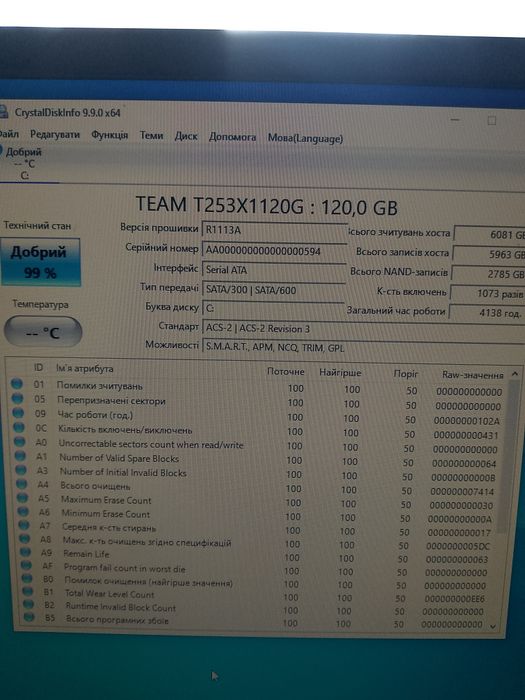525x700 pixels.
Task: Click the attribute list scroll down arrow
Action: pyautogui.click(x=493, y=626)
